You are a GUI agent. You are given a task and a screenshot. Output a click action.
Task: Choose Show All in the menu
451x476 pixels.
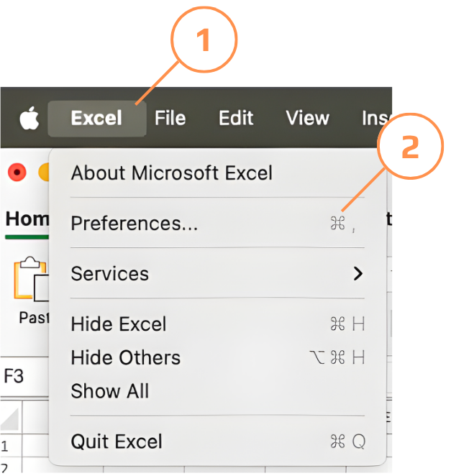(x=110, y=391)
